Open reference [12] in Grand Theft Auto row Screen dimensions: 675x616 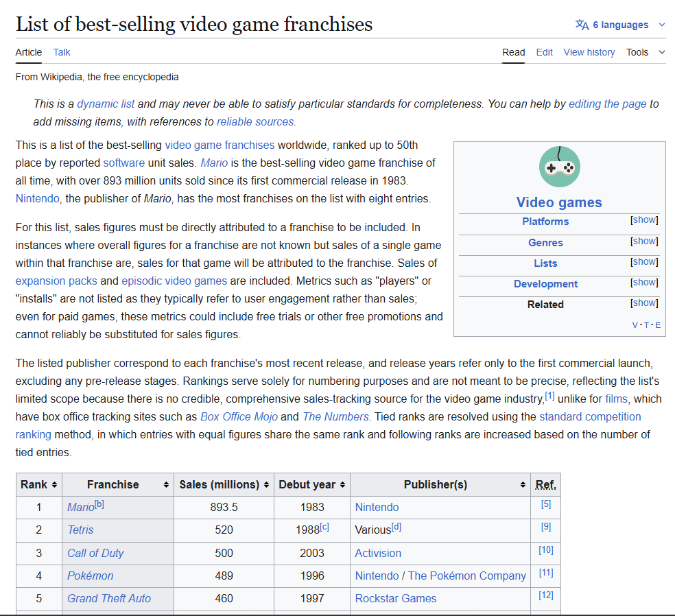(546, 595)
